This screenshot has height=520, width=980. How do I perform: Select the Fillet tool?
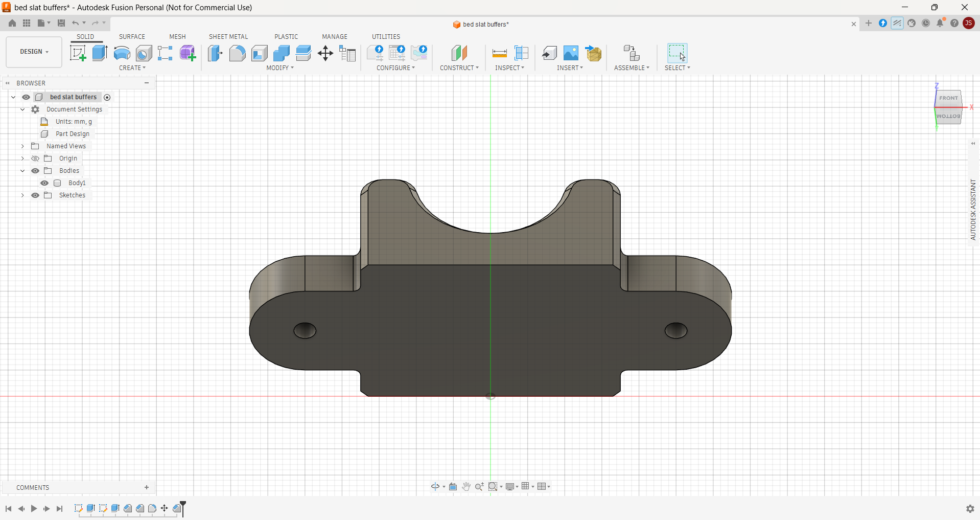pos(237,53)
